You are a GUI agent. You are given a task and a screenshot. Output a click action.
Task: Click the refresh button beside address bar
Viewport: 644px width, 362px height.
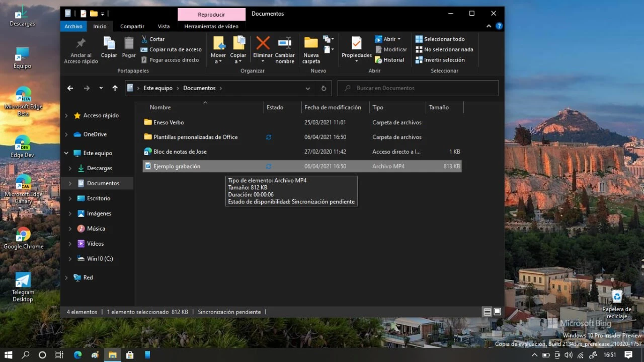[x=324, y=88]
